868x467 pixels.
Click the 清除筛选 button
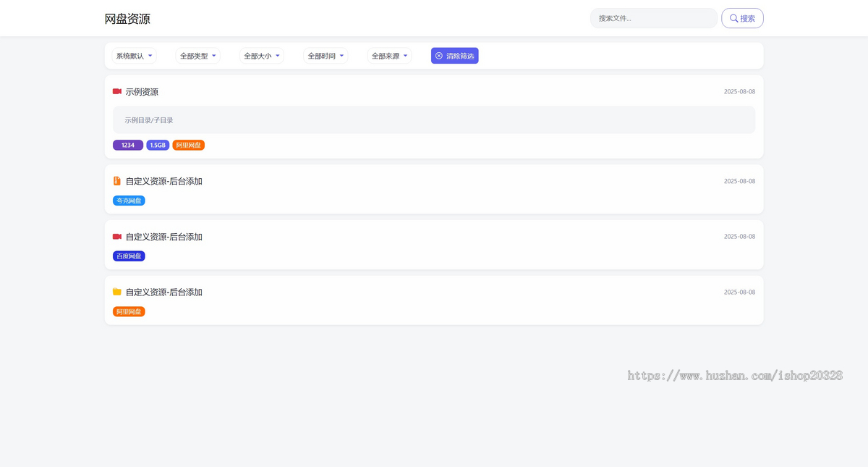click(454, 56)
